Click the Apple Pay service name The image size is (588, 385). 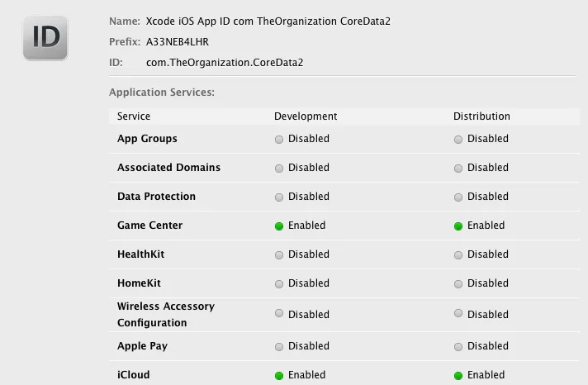143,346
